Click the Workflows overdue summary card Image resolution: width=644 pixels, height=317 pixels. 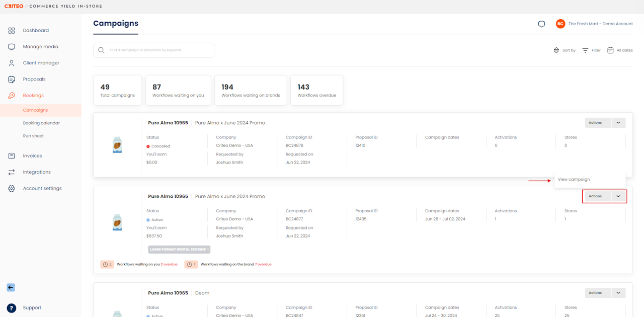(316, 91)
